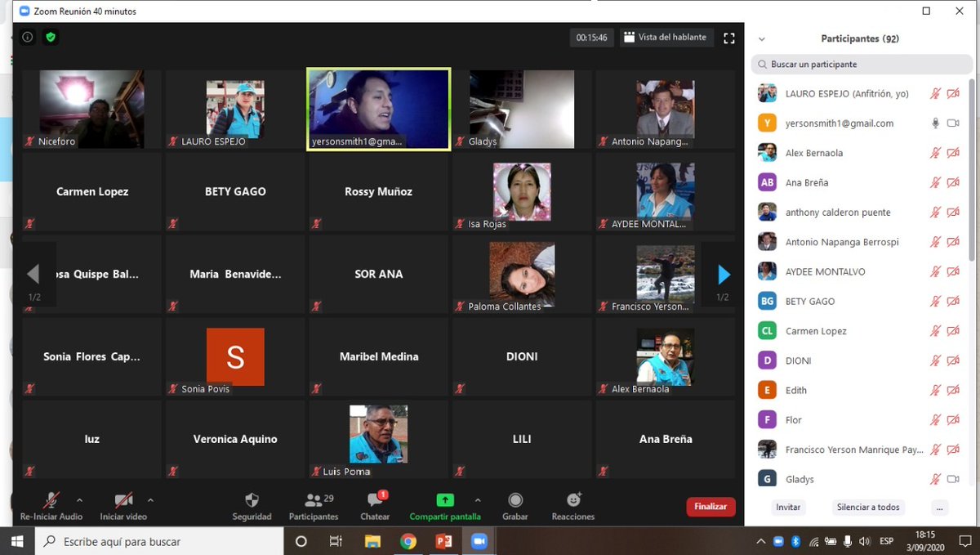This screenshot has height=555, width=980.
Task: Select Veronica Aquino video tile
Action: pos(235,440)
